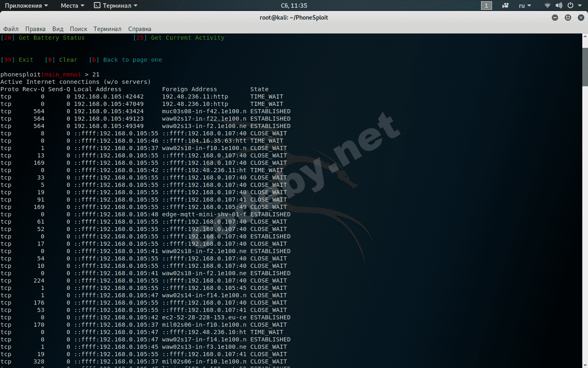The width and height of the screenshot is (588, 368).
Task: Click Recv-Q value 328
Action: click(39, 361)
